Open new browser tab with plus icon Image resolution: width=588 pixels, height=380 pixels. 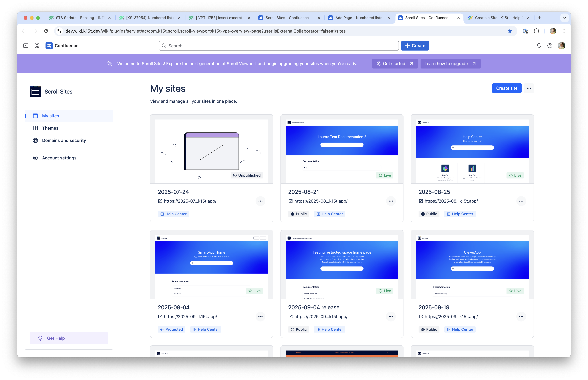(539, 18)
